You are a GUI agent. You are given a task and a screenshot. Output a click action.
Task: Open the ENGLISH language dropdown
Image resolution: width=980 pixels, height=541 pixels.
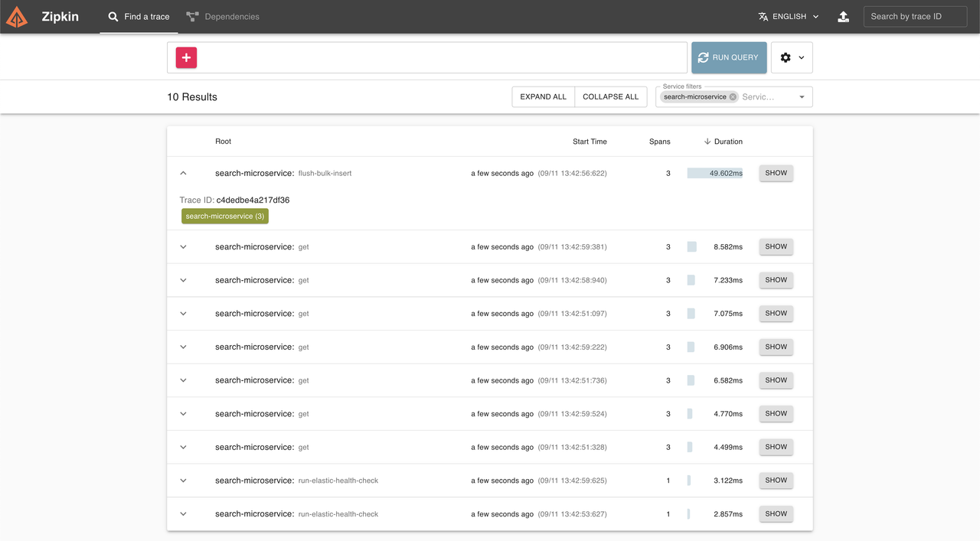(789, 17)
